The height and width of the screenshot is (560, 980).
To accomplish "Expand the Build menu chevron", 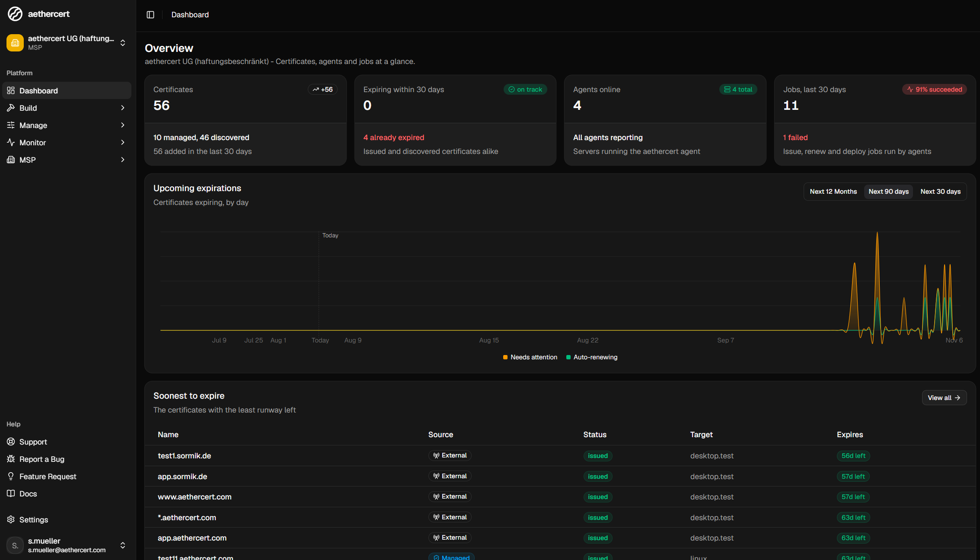I will click(x=123, y=108).
